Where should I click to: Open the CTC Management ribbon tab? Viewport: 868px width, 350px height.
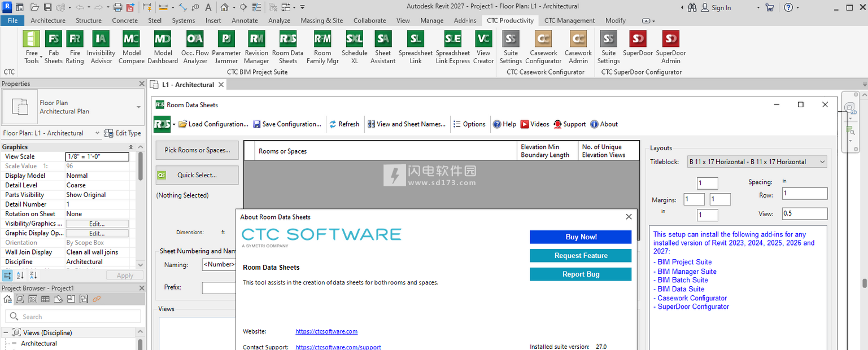(569, 20)
